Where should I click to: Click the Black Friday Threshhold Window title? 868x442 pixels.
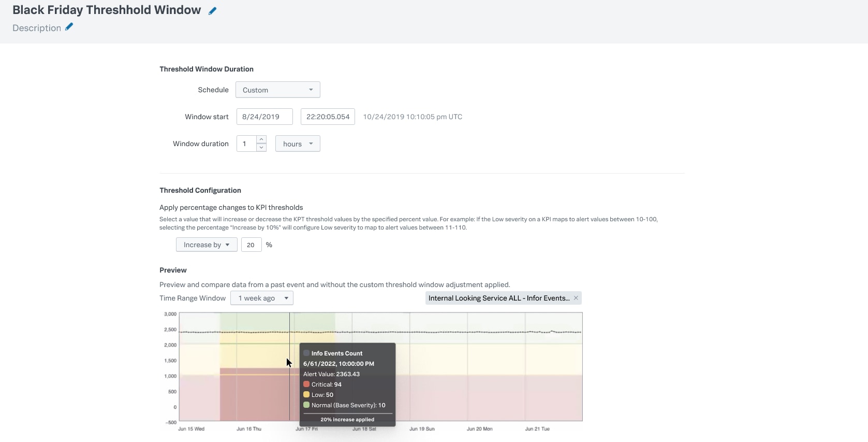[x=107, y=10]
